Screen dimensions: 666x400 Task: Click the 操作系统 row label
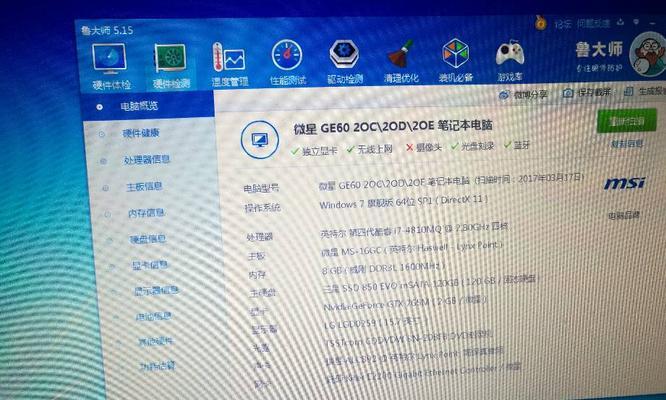click(x=262, y=208)
